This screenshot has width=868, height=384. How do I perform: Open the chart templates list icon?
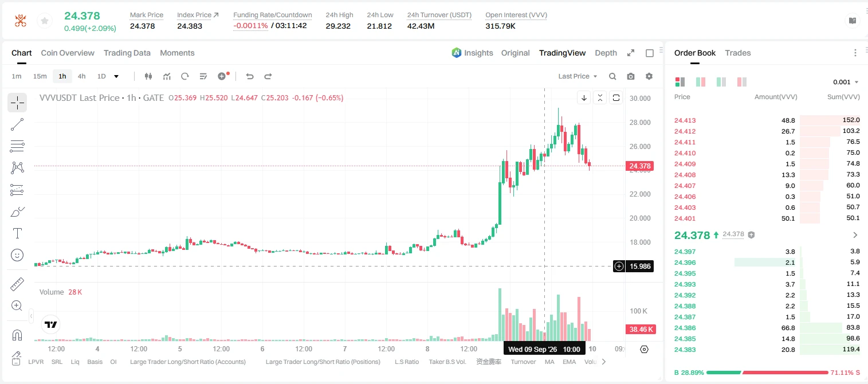pos(203,76)
